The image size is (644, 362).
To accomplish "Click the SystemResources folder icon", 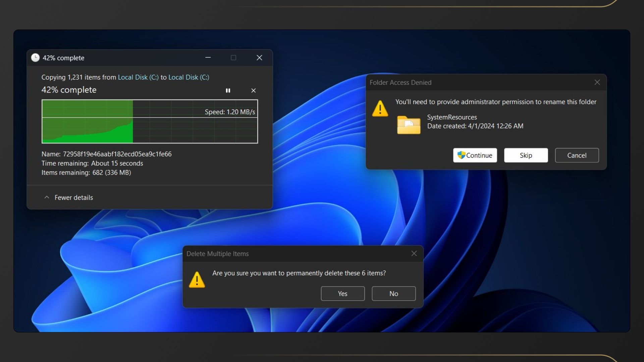I will (x=409, y=125).
